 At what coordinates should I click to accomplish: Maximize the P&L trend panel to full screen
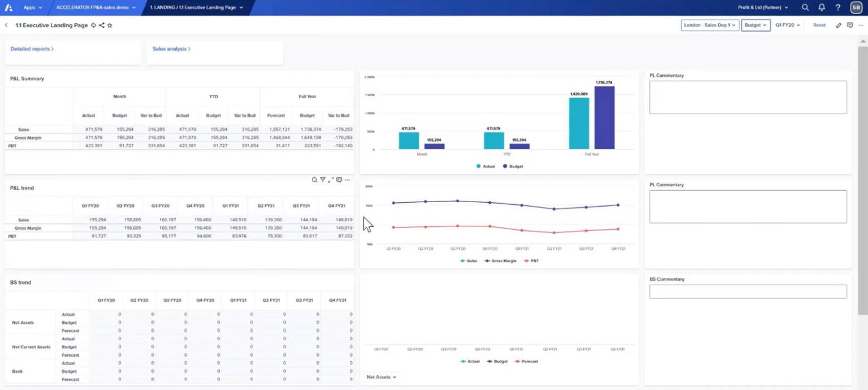coord(331,179)
